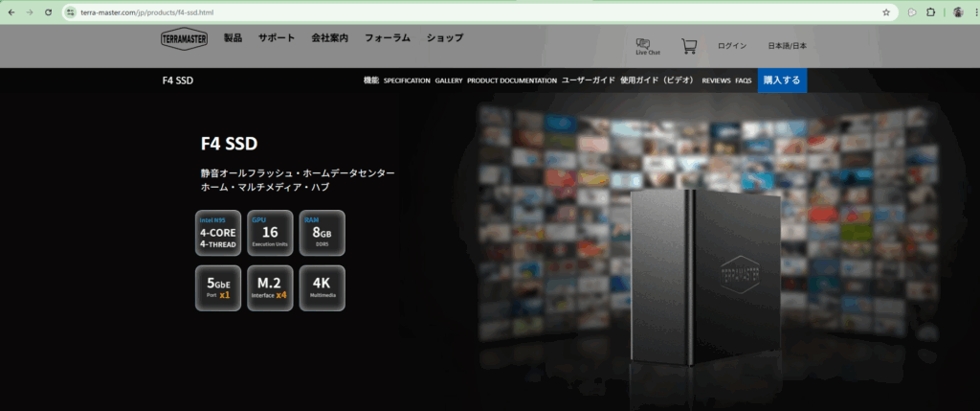Viewport: 980px width, 411px height.
Task: Open the Chrome three-dot menu
Action: [x=975, y=12]
